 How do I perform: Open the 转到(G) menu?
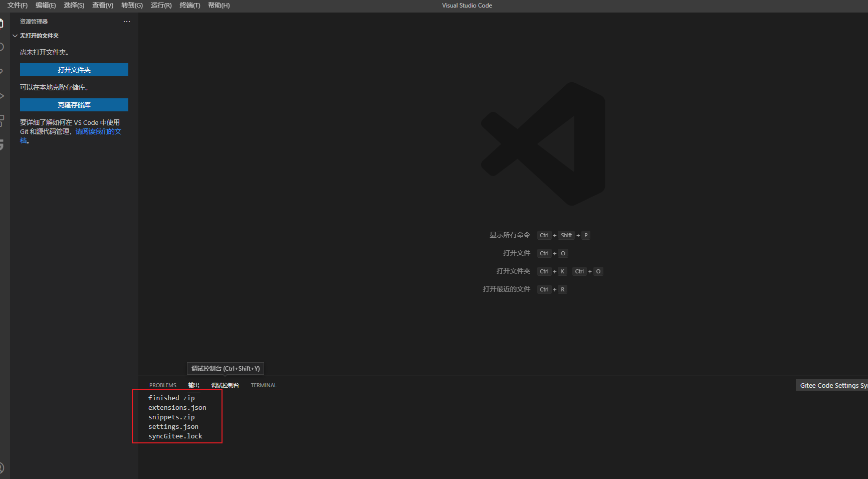pos(132,5)
